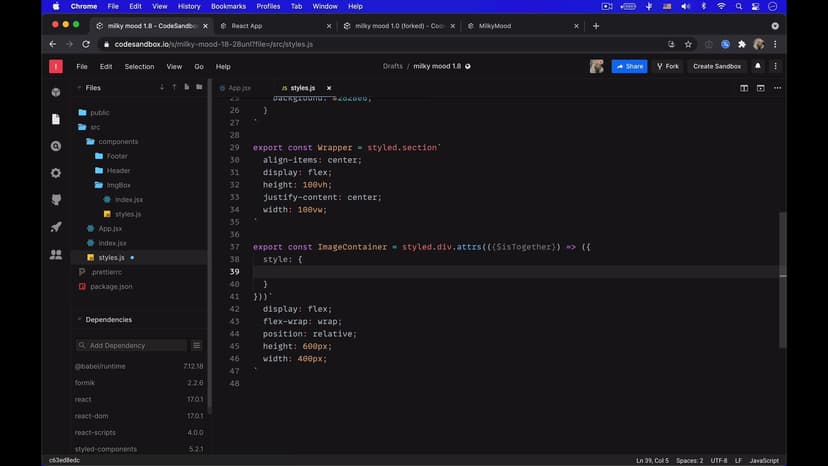
Task: Click the blue Share button
Action: tap(629, 66)
